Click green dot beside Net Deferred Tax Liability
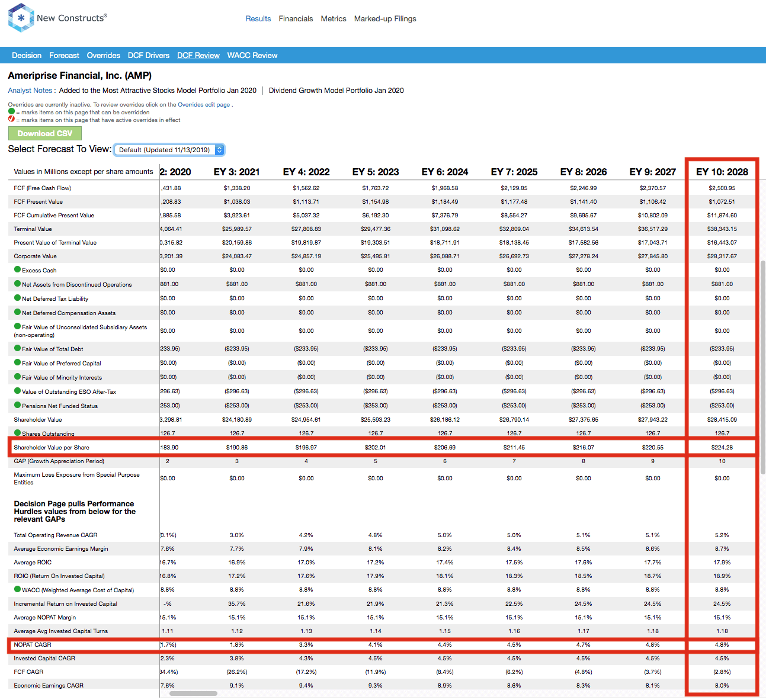This screenshot has width=766, height=700. [17, 298]
